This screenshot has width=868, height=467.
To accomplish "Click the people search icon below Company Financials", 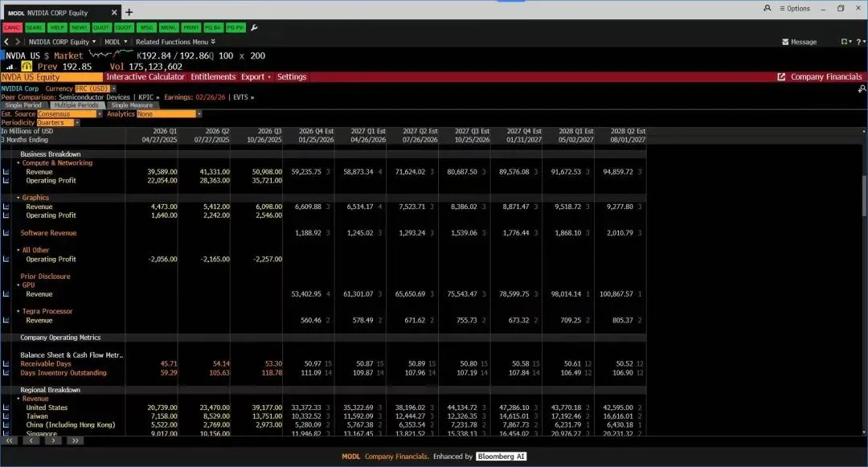I will 862,88.
